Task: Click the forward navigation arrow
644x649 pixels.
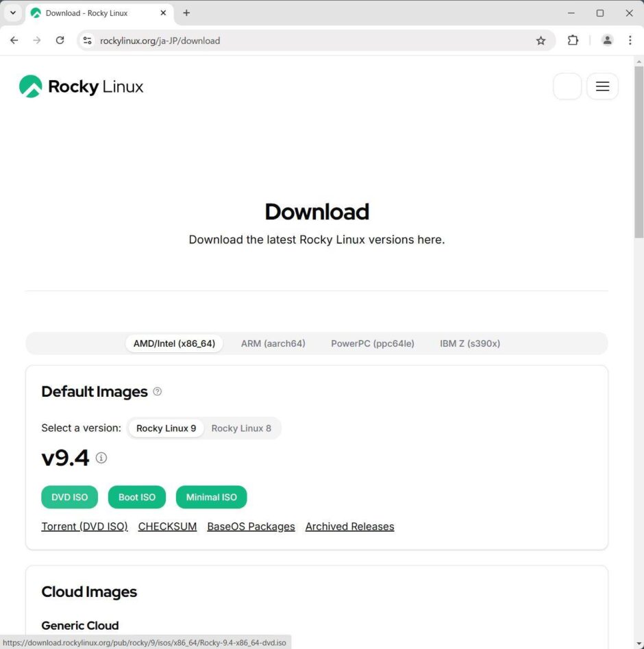Action: click(x=37, y=40)
